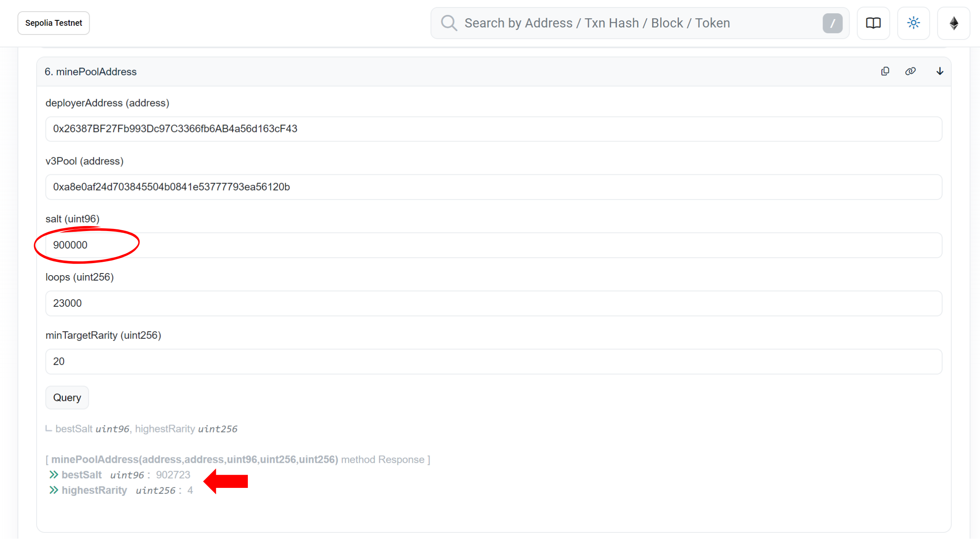Click the search magnifier icon

pos(449,23)
